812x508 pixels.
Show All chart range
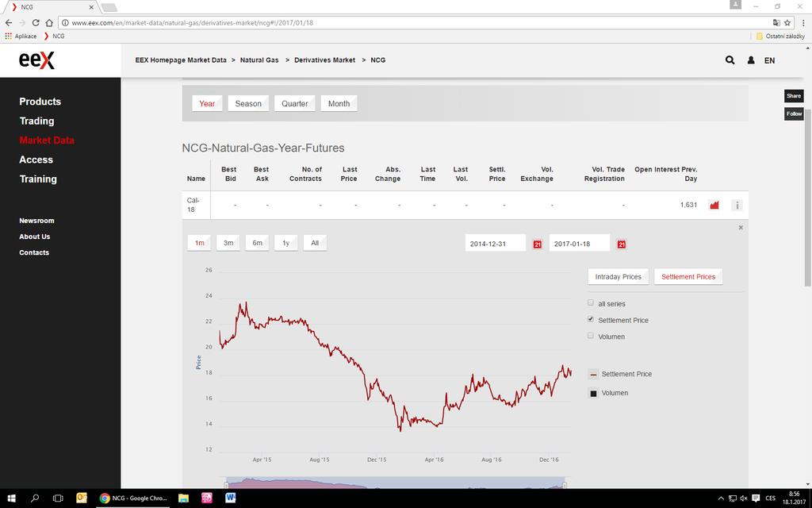point(315,243)
